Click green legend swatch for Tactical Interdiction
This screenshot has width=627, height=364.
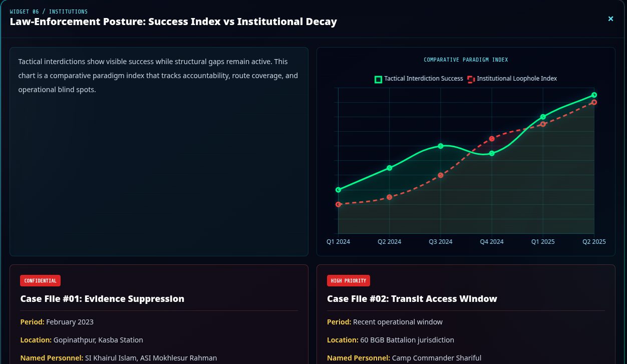pos(379,79)
